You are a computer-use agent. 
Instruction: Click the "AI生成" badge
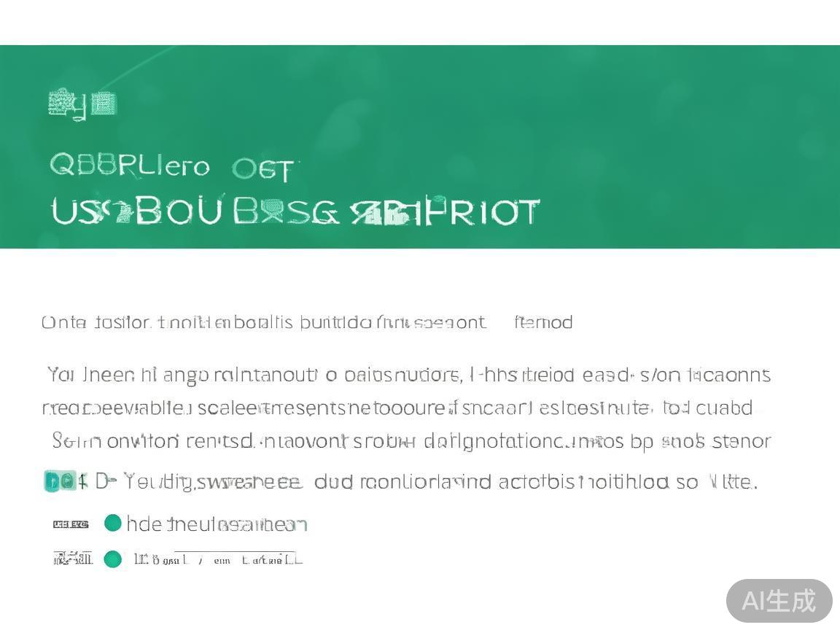tap(779, 601)
